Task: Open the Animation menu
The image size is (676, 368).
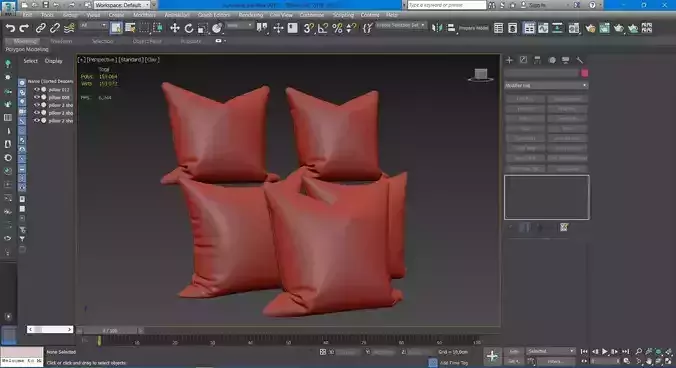Action: [177, 15]
